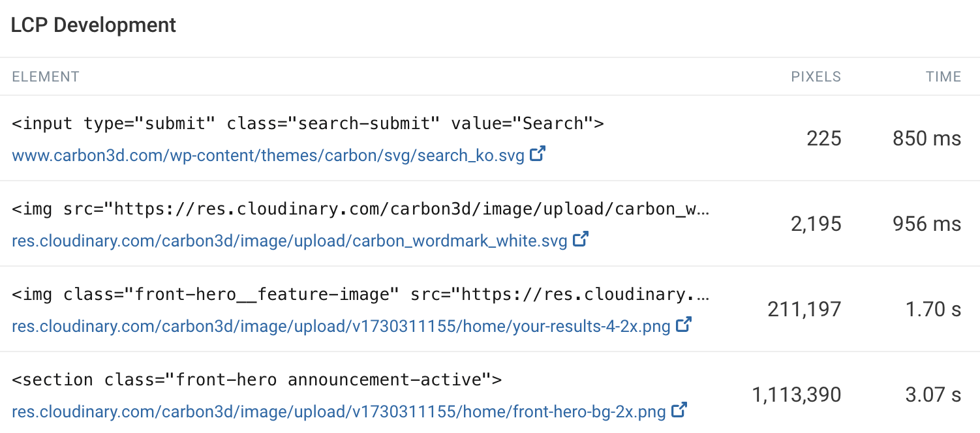The image size is (980, 433).
Task: Open external link icon beside carbon_wordmark_white.svg
Action: click(581, 240)
